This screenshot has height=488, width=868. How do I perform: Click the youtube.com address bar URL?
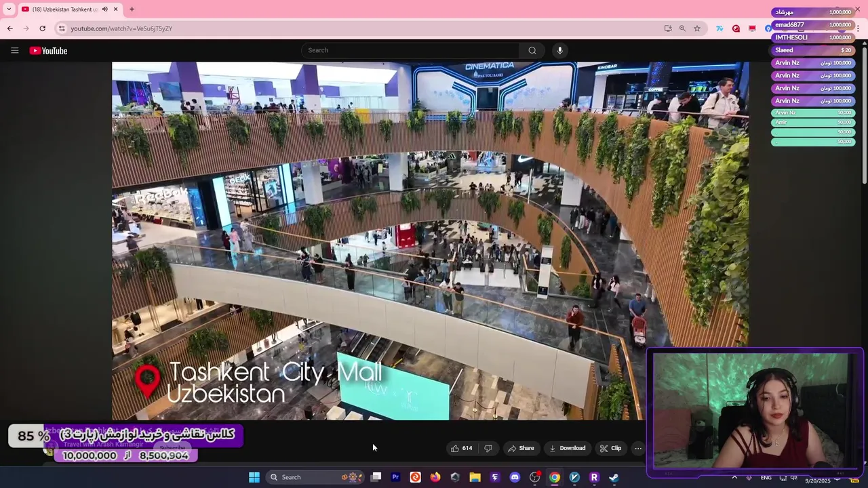pyautogui.click(x=121, y=28)
